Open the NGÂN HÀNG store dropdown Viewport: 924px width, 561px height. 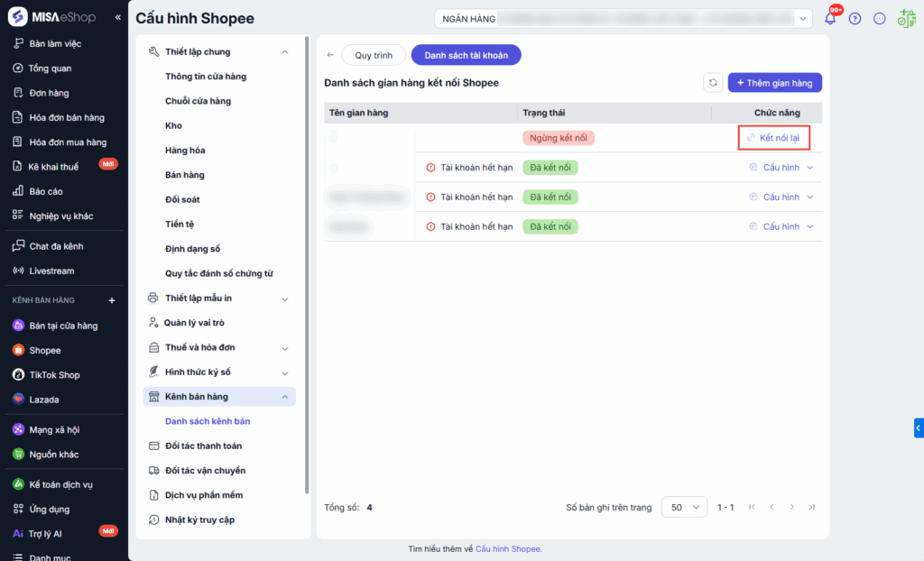[624, 18]
